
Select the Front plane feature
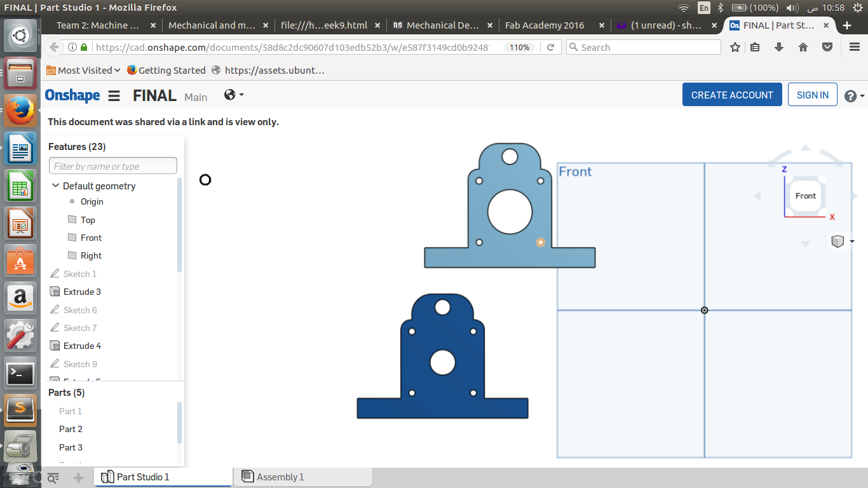pyautogui.click(x=91, y=238)
